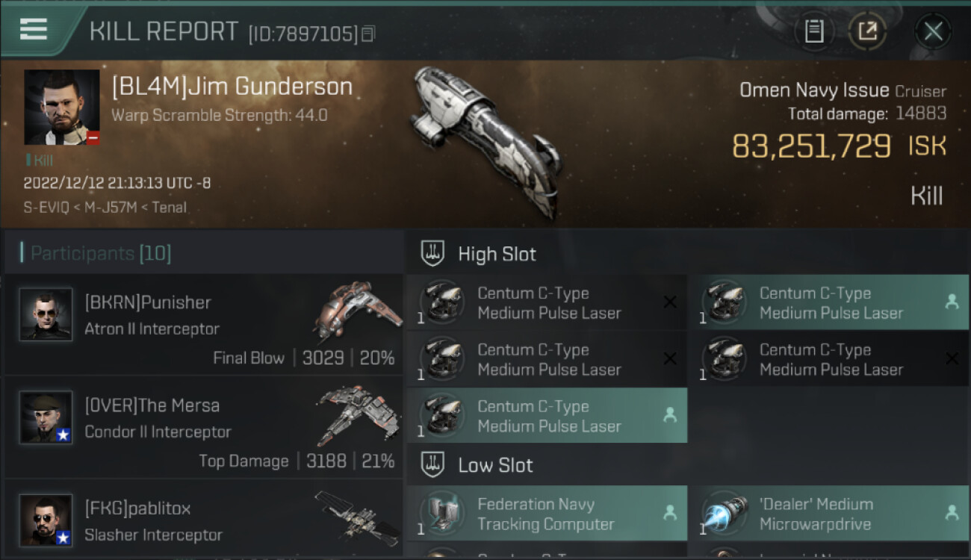Select the dropped Centum laser in right column
The width and height of the screenshot is (971, 560).
pos(828,302)
